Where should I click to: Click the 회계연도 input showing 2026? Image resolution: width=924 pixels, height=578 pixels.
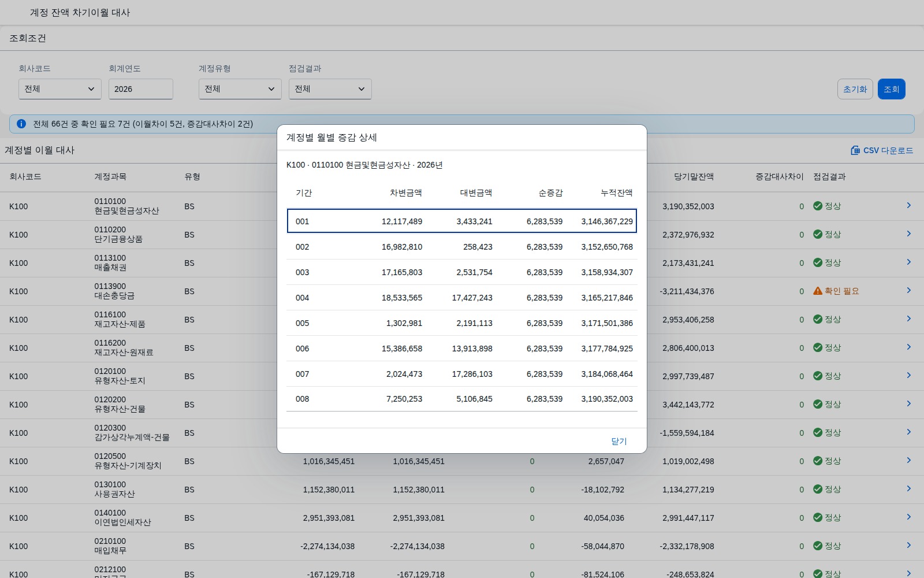(x=141, y=89)
